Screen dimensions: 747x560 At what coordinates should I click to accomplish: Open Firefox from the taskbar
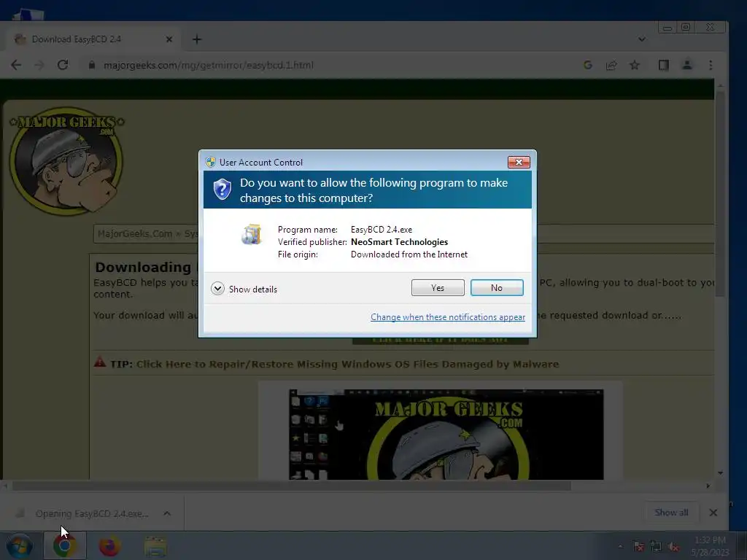(109, 545)
